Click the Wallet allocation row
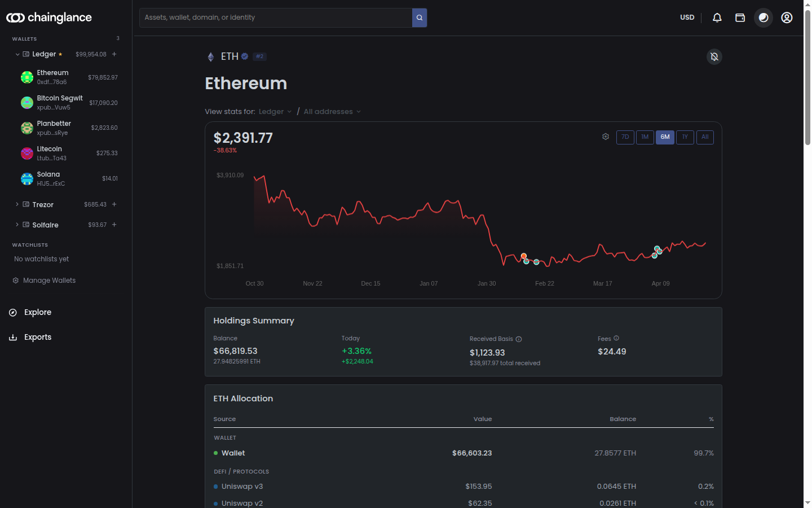 tap(464, 453)
